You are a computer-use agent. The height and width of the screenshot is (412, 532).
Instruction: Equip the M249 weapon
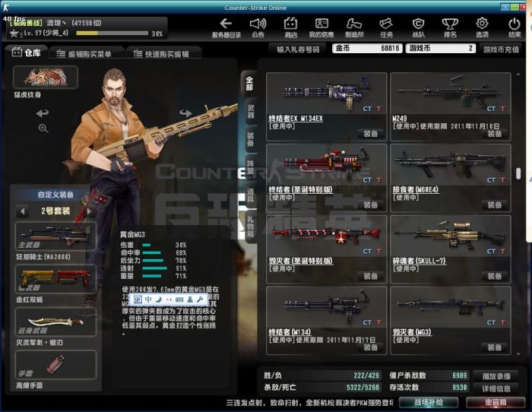point(494,134)
